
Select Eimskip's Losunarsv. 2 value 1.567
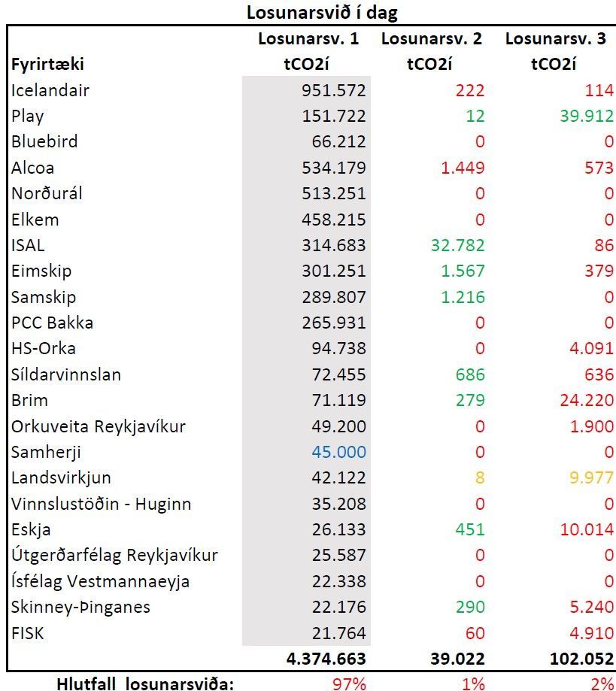coord(463,271)
